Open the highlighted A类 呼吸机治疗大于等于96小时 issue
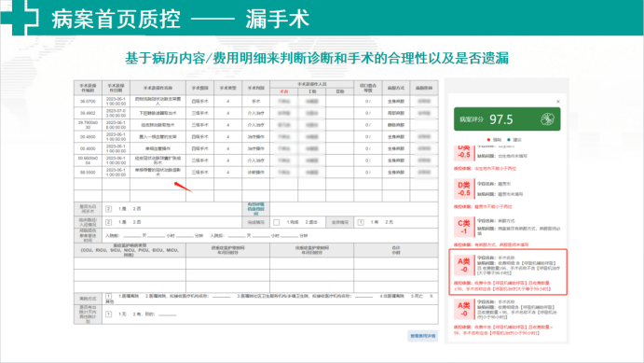 pyautogui.click(x=508, y=272)
